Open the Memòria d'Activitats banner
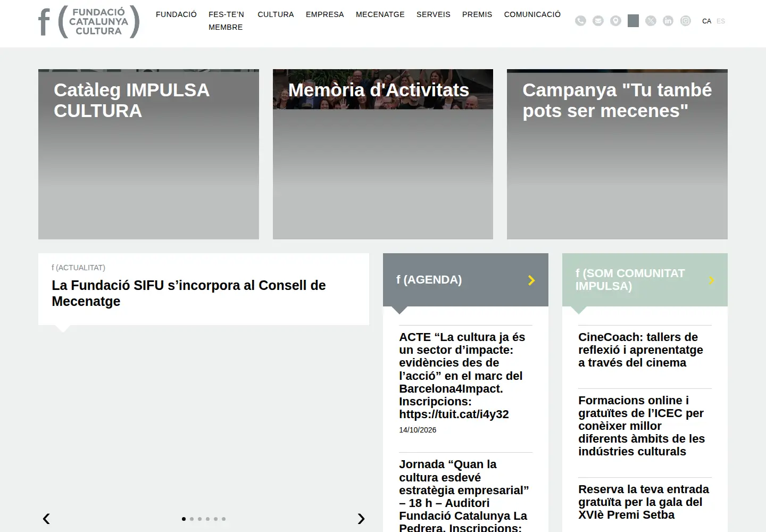Image resolution: width=766 pixels, height=532 pixels. coord(383,154)
